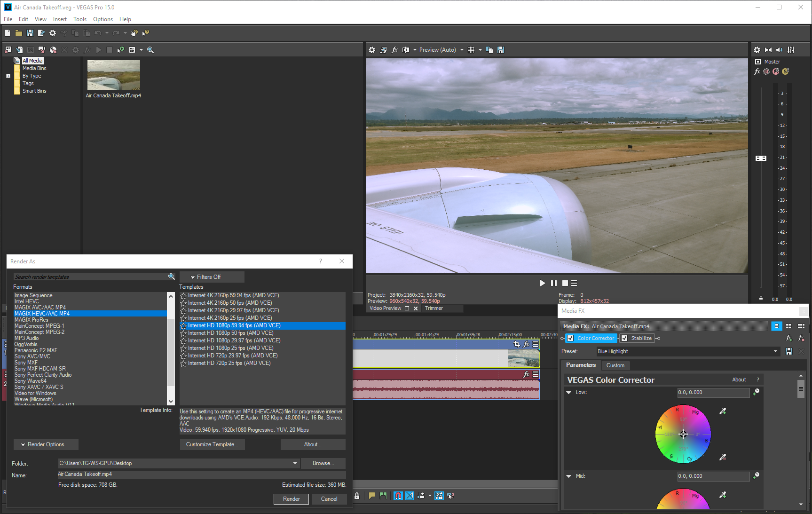
Task: Click the Master FX icon
Action: (x=757, y=71)
